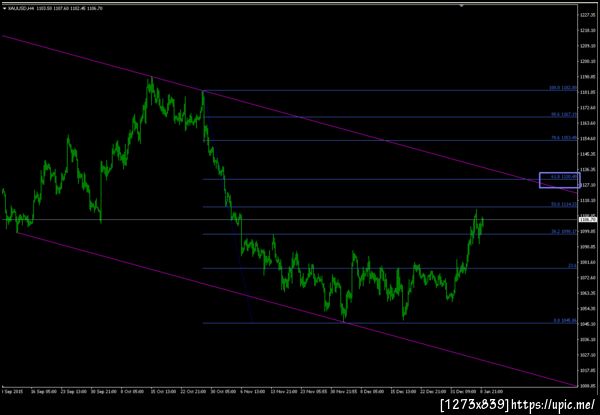Click the 22 Dec 21:00 time label

433,392
